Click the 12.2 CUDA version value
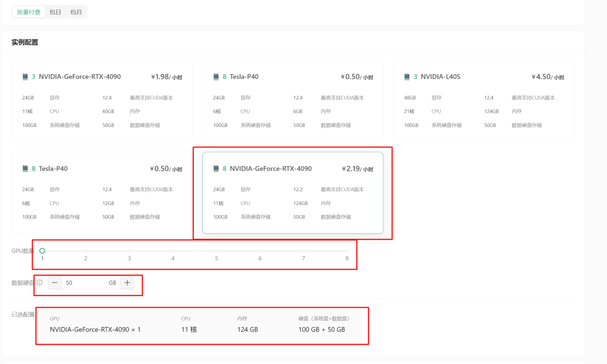The image size is (607, 364). pos(298,189)
